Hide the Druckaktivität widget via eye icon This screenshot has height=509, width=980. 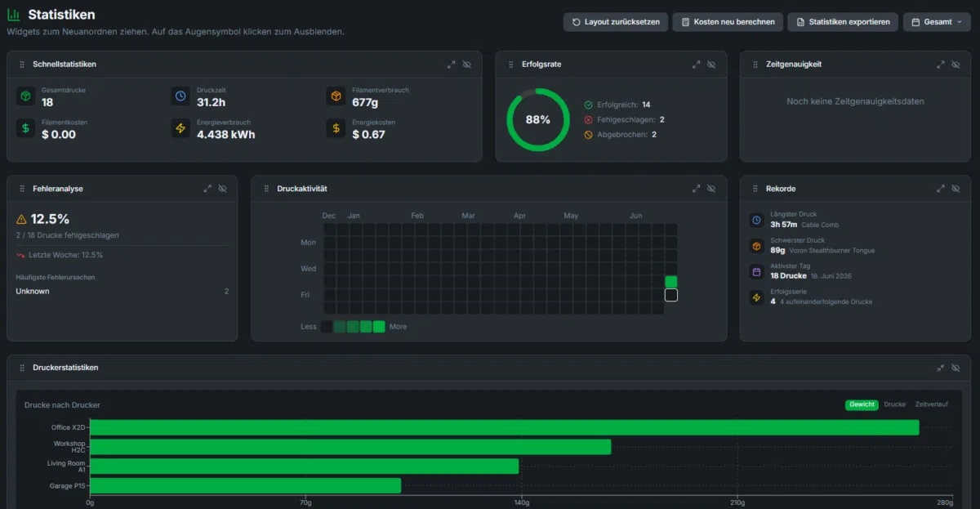click(x=711, y=189)
